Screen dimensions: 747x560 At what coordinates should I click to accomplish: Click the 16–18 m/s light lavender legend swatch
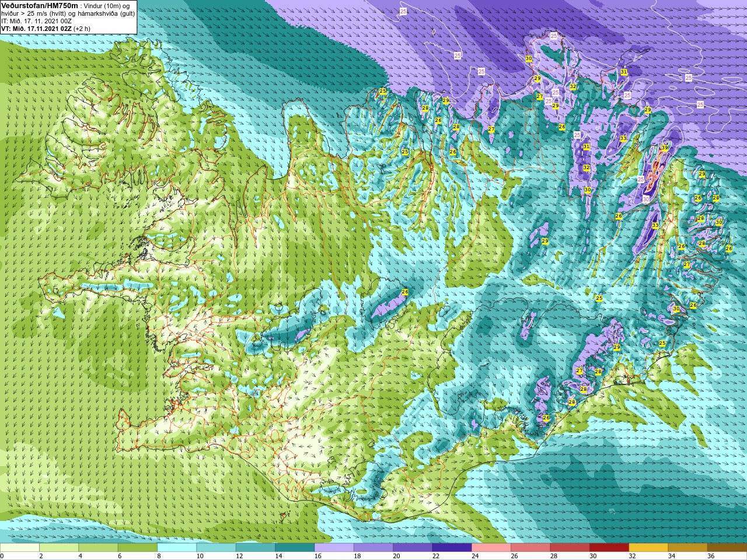(334, 548)
